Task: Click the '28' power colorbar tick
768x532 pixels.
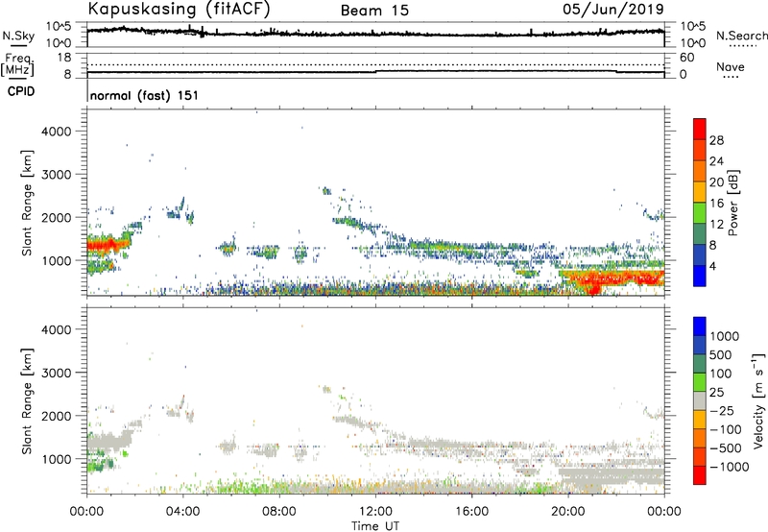Action: (x=716, y=140)
